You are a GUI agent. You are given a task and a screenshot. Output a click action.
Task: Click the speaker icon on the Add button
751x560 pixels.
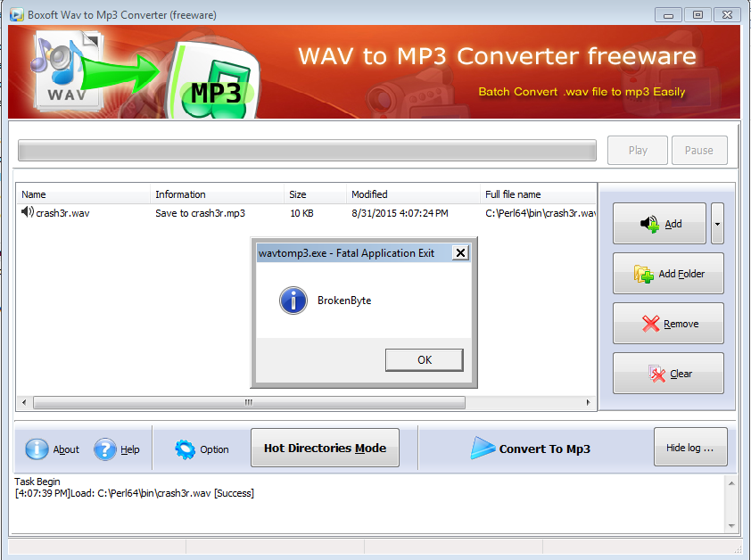click(x=650, y=223)
